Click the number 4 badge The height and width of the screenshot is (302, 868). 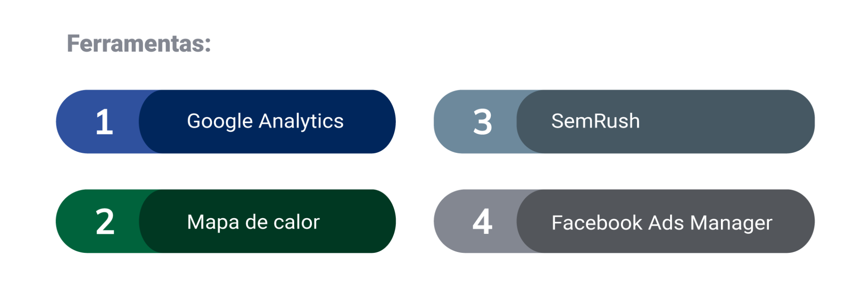click(482, 222)
